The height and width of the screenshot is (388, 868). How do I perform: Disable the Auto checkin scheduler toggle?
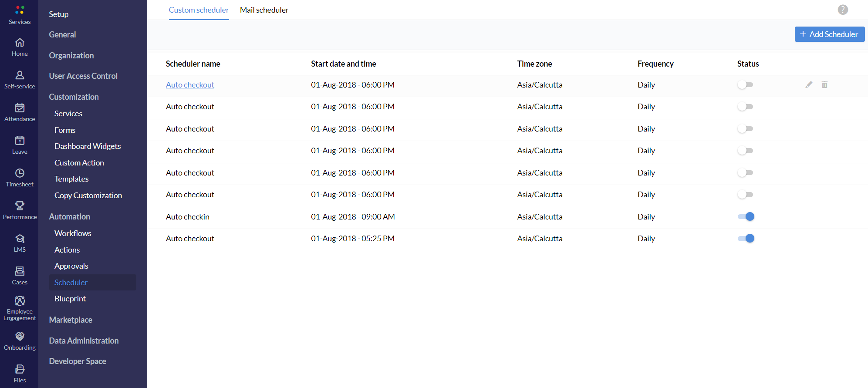click(x=746, y=216)
